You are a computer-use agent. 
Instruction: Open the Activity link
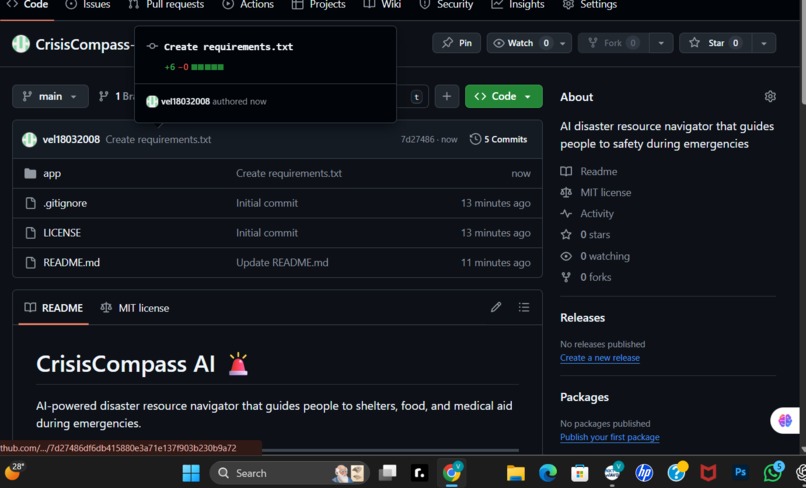[587, 213]
